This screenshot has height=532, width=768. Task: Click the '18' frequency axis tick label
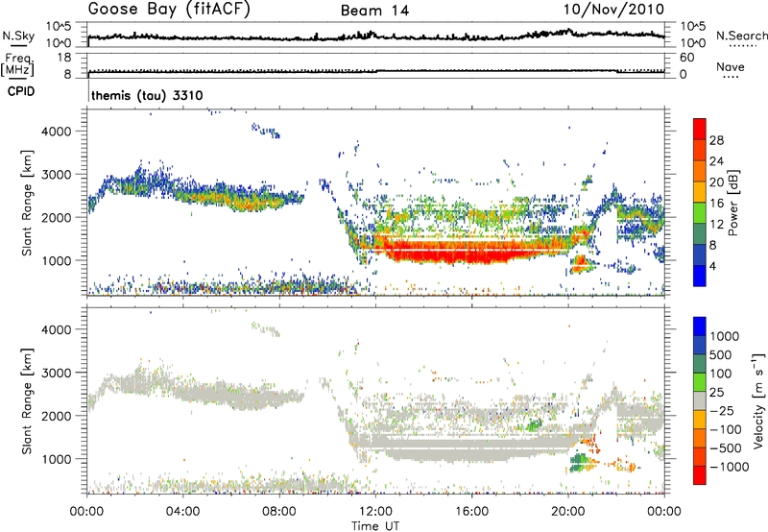pos(64,58)
